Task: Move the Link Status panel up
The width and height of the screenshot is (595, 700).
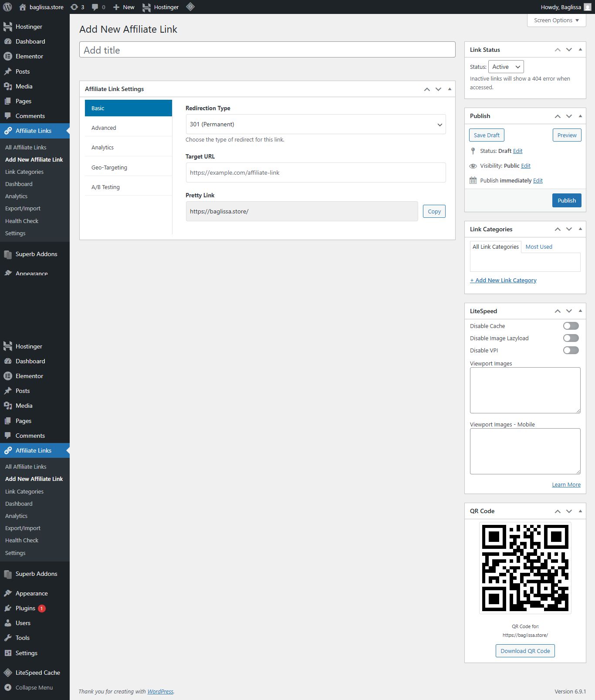Action: 558,50
